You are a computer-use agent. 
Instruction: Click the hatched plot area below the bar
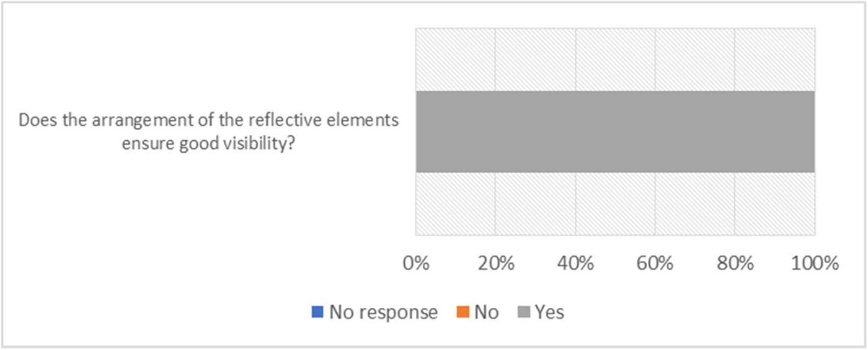point(615,204)
